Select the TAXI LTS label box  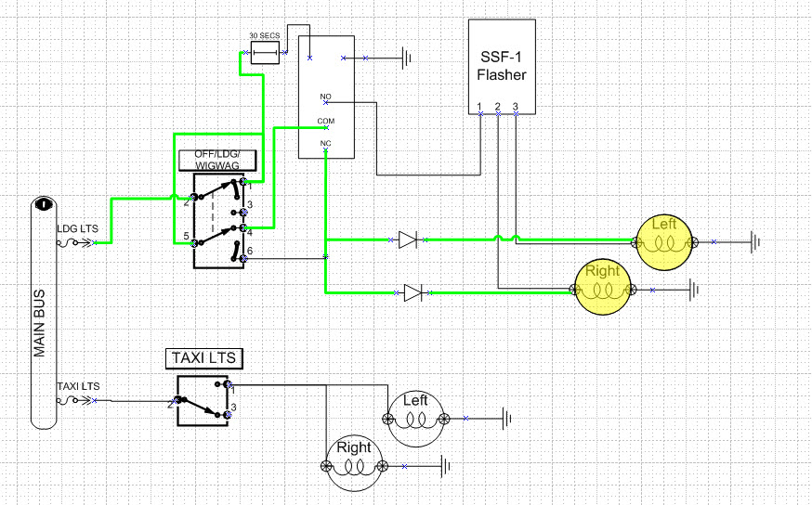(x=209, y=357)
